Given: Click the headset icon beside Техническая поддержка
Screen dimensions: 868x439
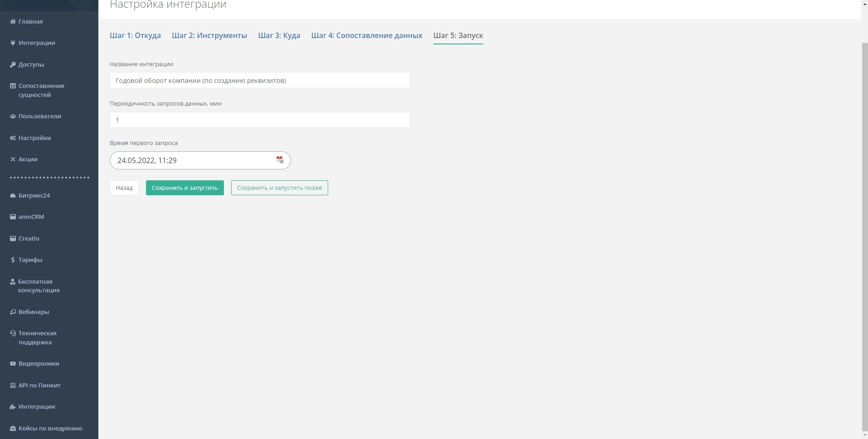Looking at the screenshot, I should click(13, 333).
